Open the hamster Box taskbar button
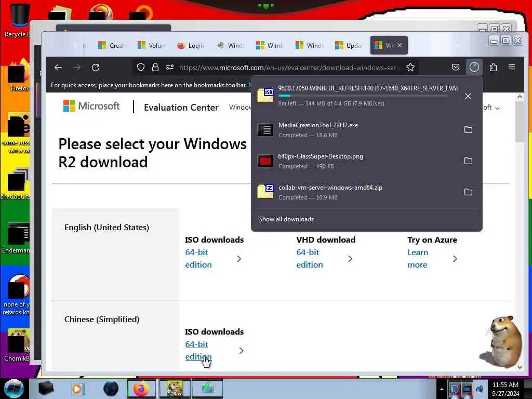Image resolution: width=532 pixels, height=399 pixels. pos(175,389)
